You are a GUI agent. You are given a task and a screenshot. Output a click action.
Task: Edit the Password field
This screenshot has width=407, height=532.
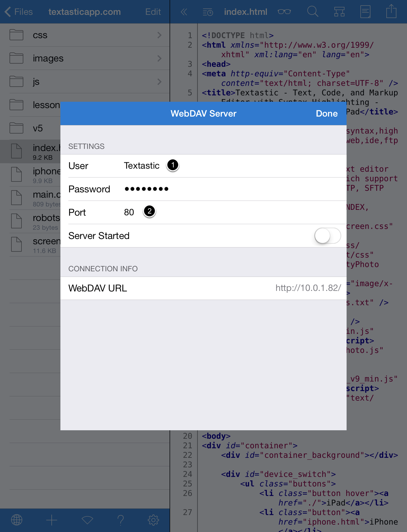click(x=203, y=189)
